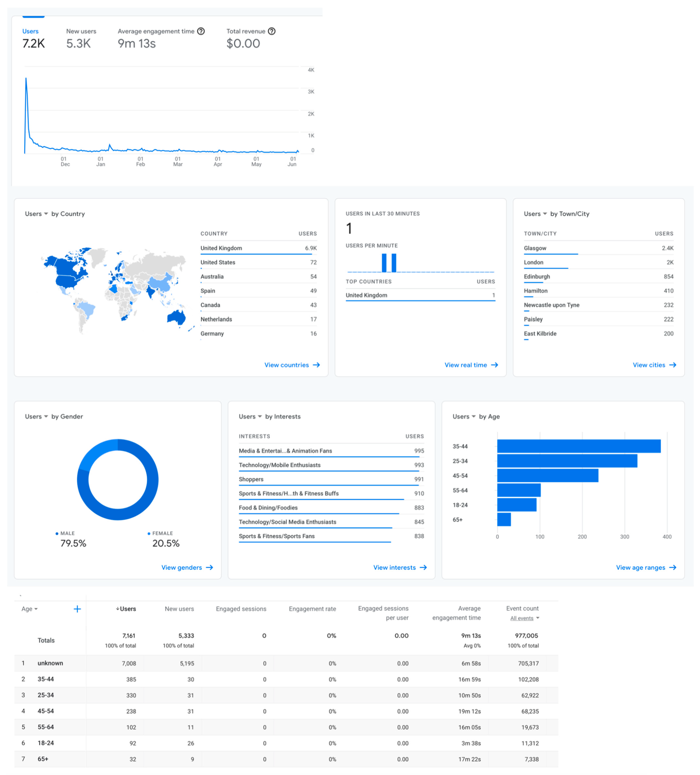This screenshot has height=775, width=700.
Task: Click plus icon to add table dimension
Action: point(77,609)
